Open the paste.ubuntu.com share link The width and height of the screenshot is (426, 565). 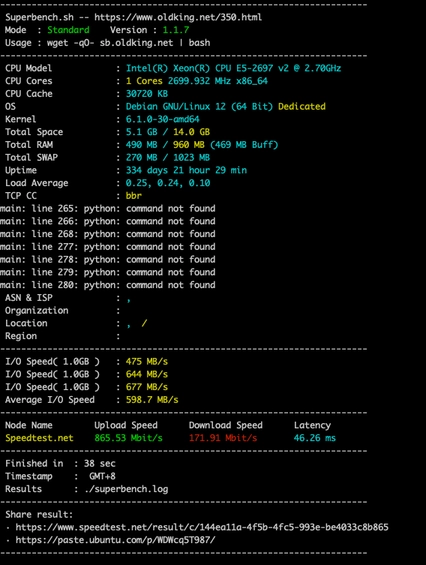115,540
